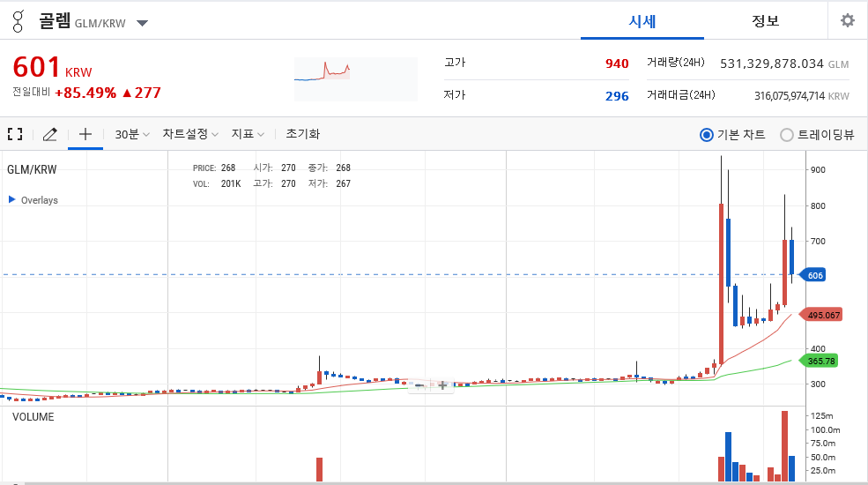Viewport: 868px width, 485px height.
Task: Open the GLM/KRW market selector dropdown arrow
Action: [142, 23]
